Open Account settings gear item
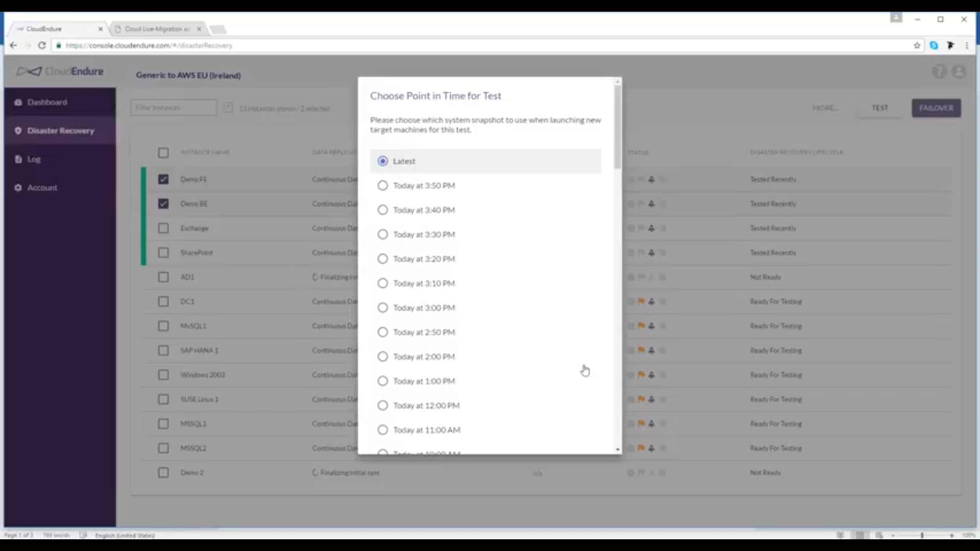 tap(18, 188)
